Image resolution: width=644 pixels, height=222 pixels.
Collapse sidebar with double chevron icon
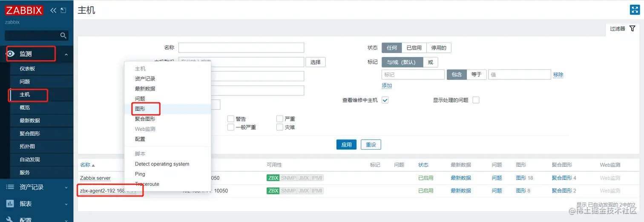(x=53, y=10)
